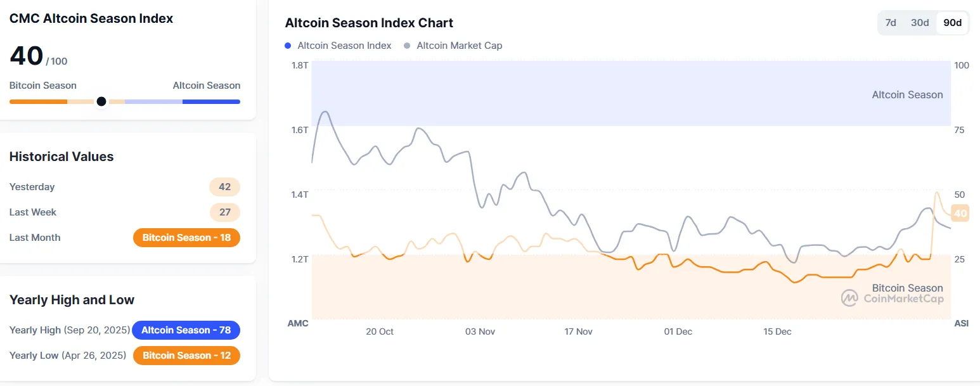Choose the 90d time range
980x386 pixels.
coord(952,23)
